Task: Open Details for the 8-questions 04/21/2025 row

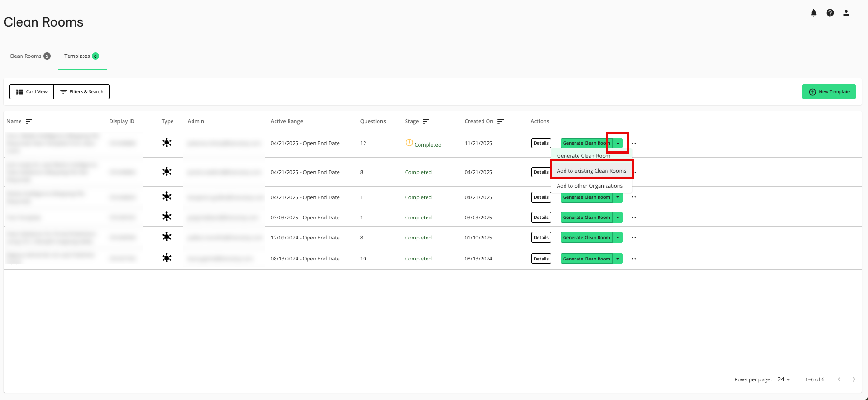Action: [x=541, y=172]
